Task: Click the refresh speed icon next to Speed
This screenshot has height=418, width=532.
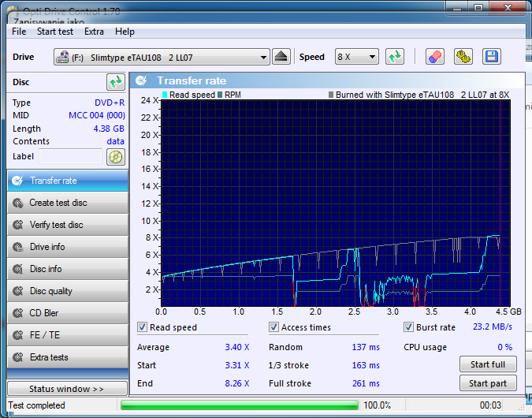Action: (395, 57)
